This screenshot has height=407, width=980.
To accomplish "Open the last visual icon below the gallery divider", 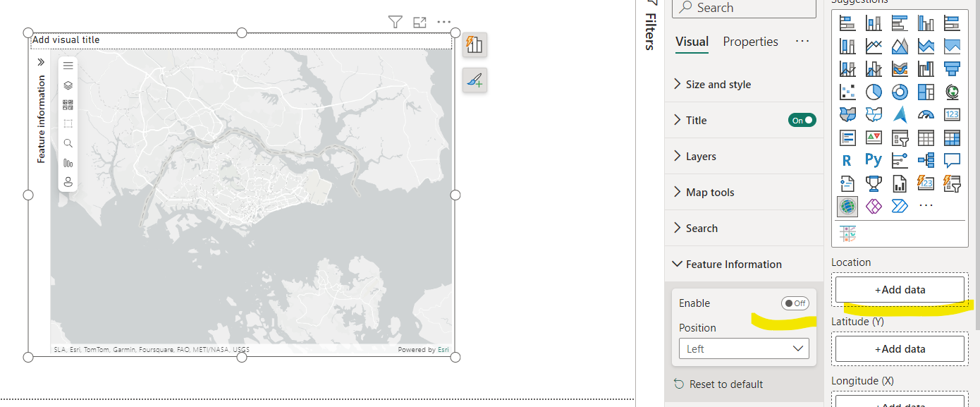I will (847, 233).
